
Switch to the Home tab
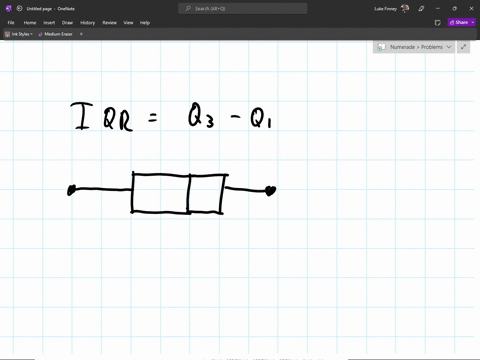click(30, 23)
